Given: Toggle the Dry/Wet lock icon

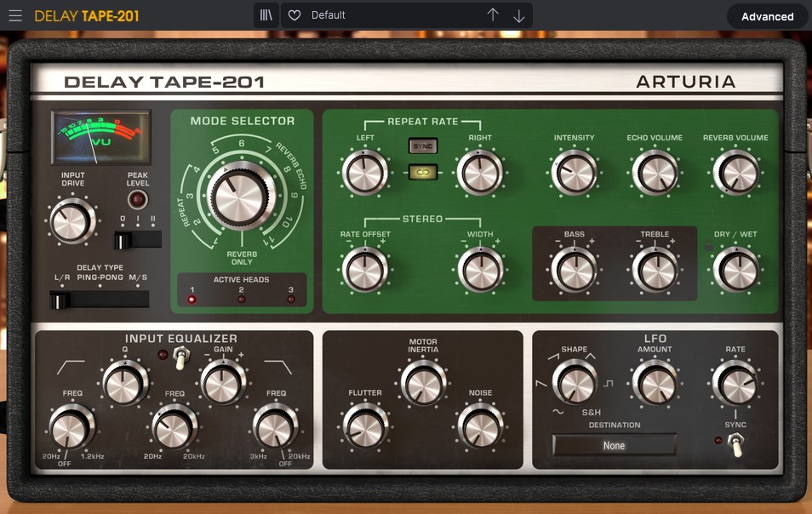Looking at the screenshot, I should point(708,246).
